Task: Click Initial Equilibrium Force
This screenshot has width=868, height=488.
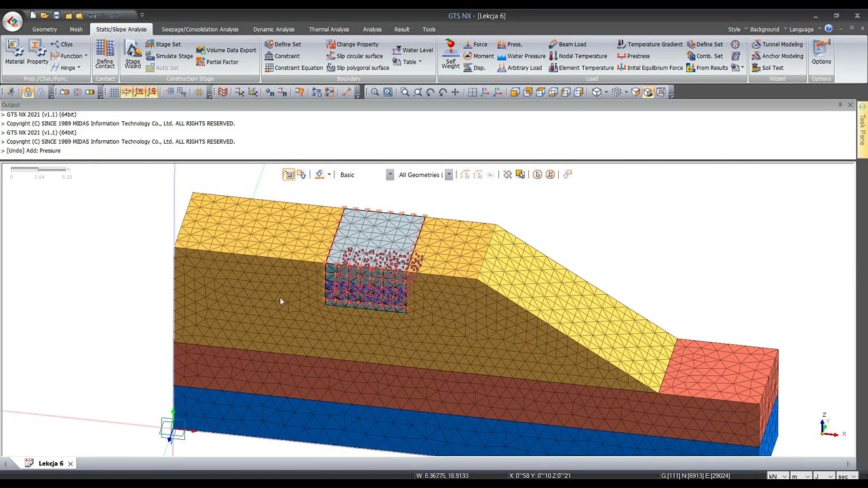Action: [x=650, y=68]
